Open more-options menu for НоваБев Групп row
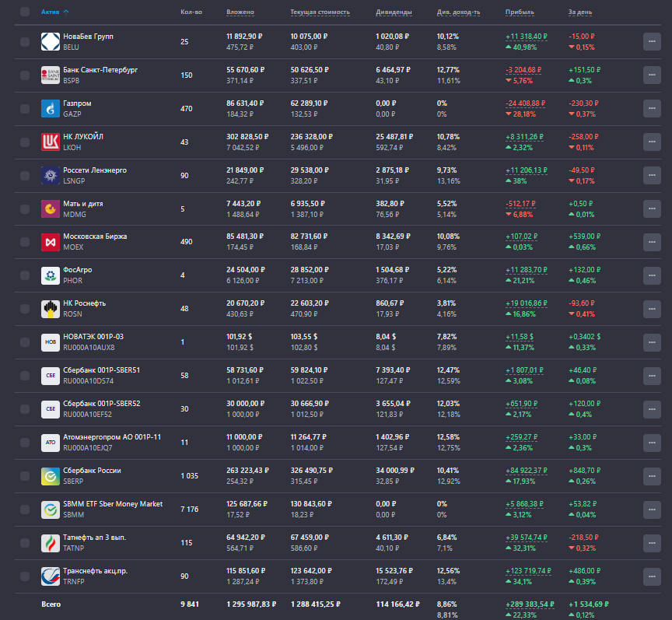The height and width of the screenshot is (620, 672). coord(652,41)
